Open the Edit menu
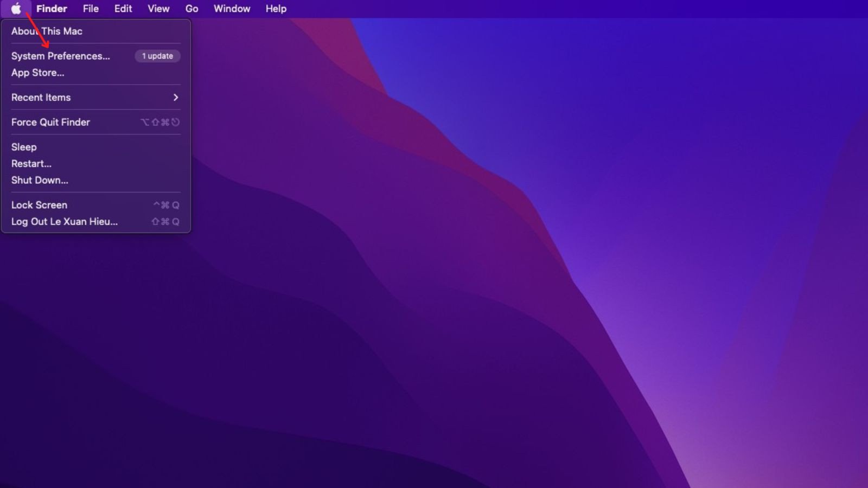The height and width of the screenshot is (488, 868). [x=123, y=9]
